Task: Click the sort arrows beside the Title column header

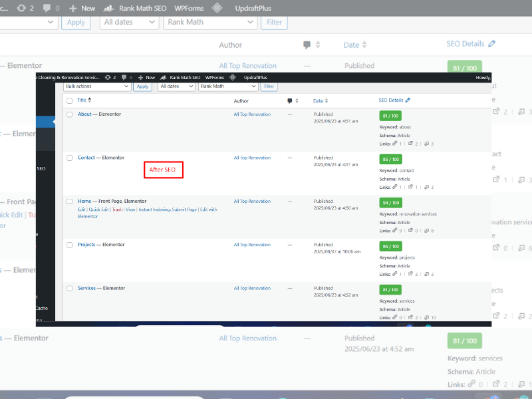Action: pos(90,100)
